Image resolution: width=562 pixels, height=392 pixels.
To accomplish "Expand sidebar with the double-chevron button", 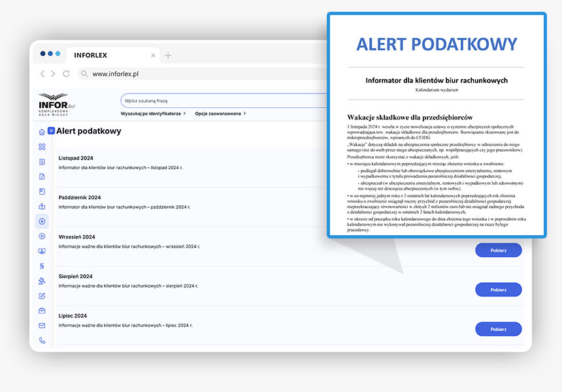I will (x=51, y=131).
